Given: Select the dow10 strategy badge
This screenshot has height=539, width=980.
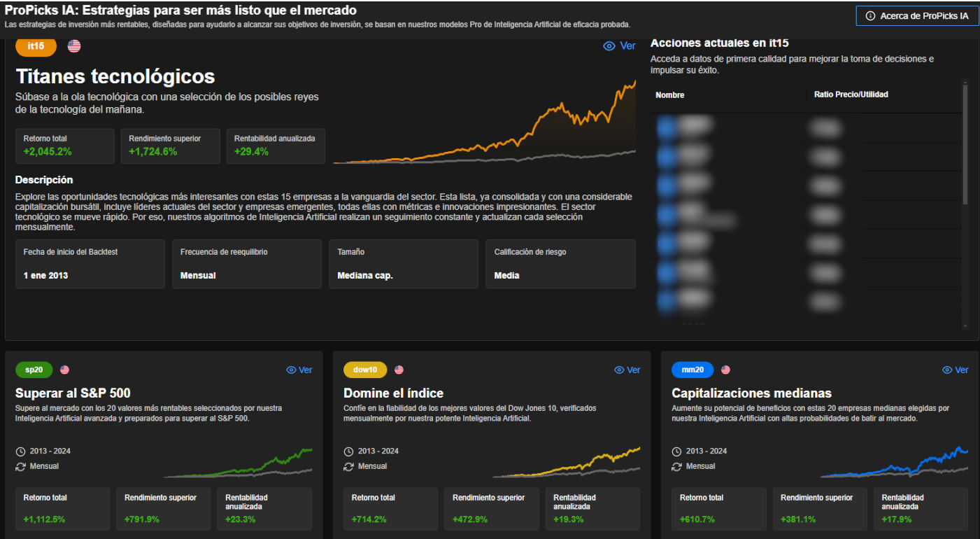Looking at the screenshot, I should click(x=365, y=370).
